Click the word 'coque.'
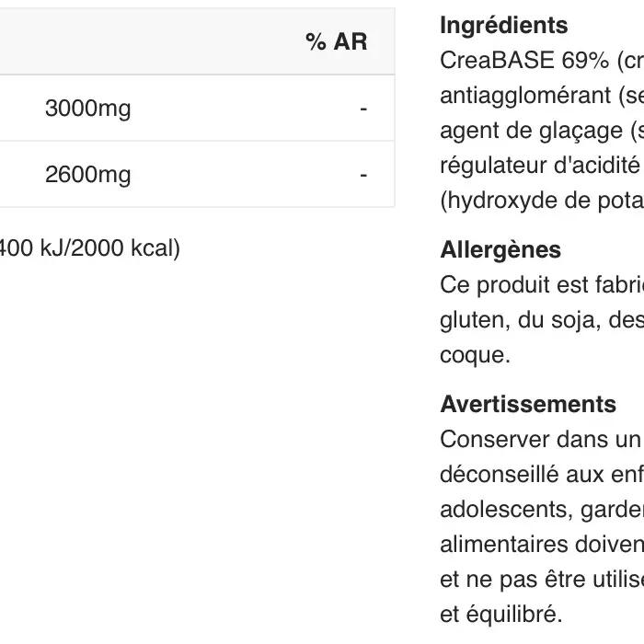Screen dimensions: 644x644 point(475,355)
